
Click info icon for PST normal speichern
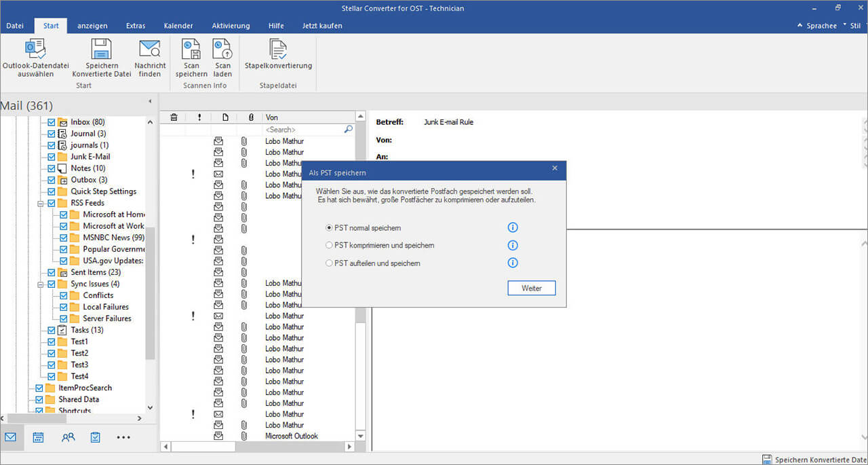pyautogui.click(x=513, y=228)
